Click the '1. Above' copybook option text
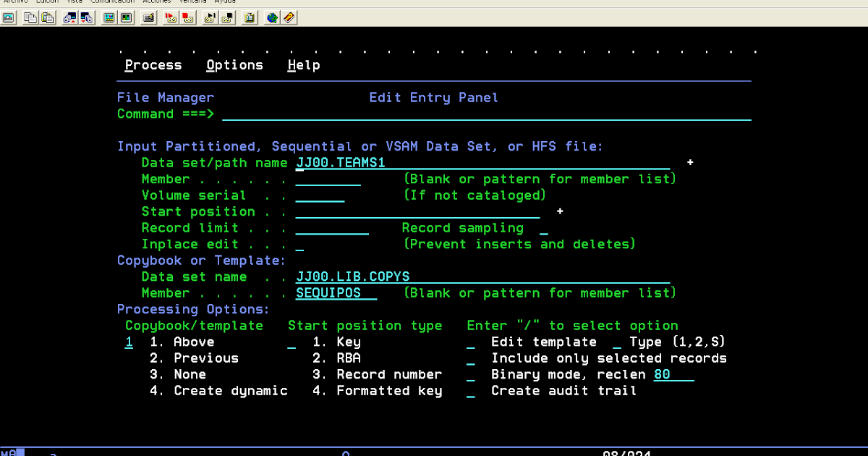This screenshot has width=868, height=456. [x=182, y=342]
